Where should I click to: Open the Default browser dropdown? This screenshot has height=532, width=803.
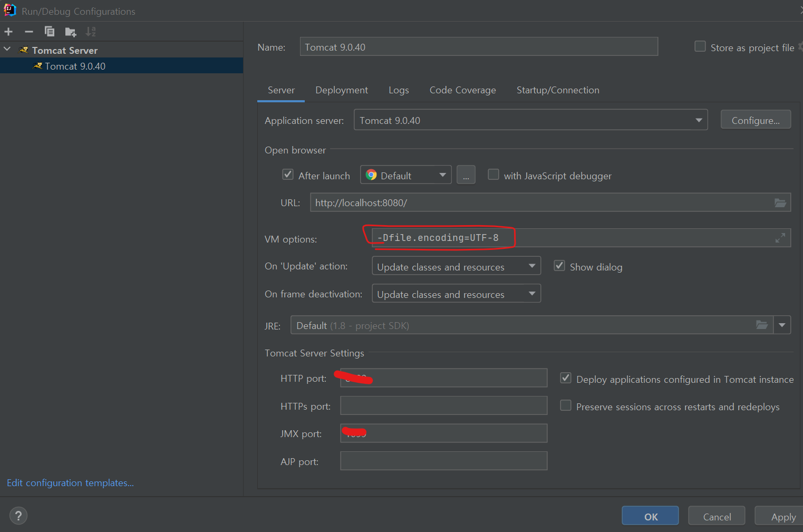point(406,175)
